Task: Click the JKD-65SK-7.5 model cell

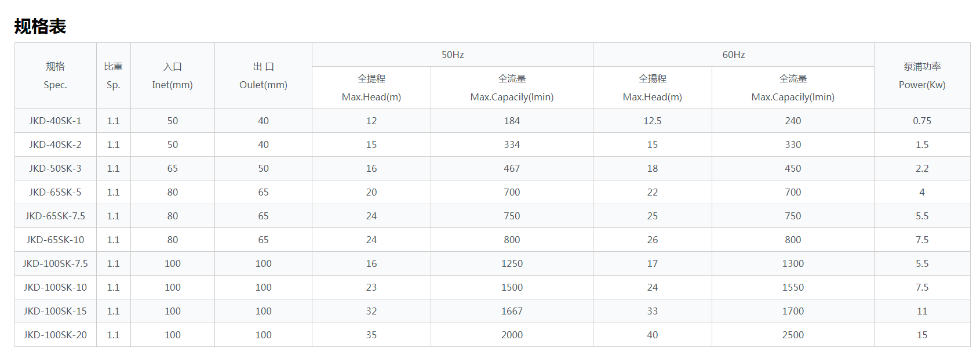Action: [55, 216]
